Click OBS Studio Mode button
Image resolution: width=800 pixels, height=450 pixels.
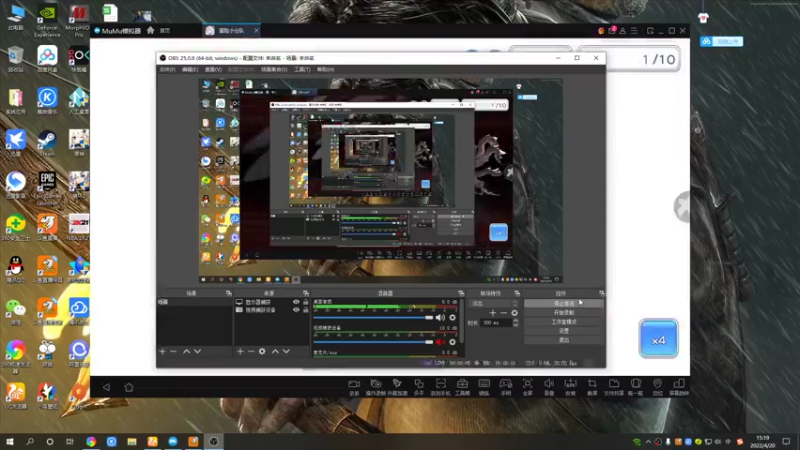pos(563,322)
